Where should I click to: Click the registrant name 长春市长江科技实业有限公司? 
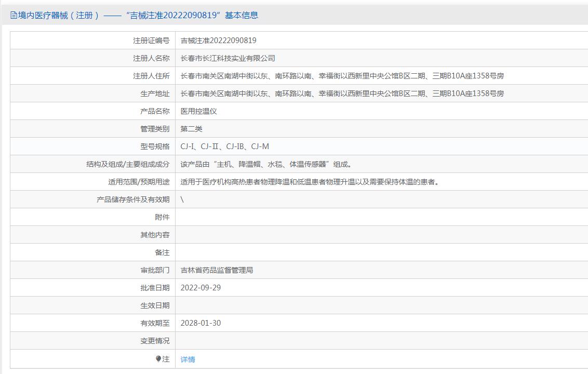click(228, 58)
